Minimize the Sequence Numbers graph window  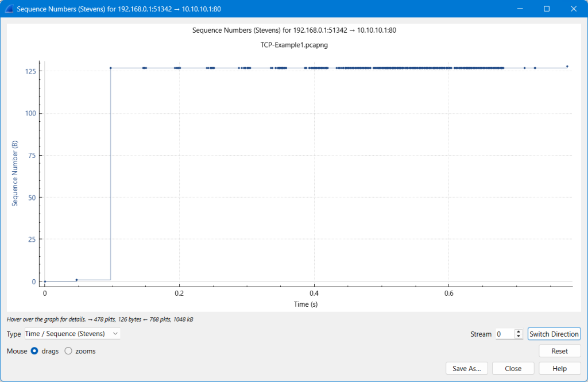(520, 9)
